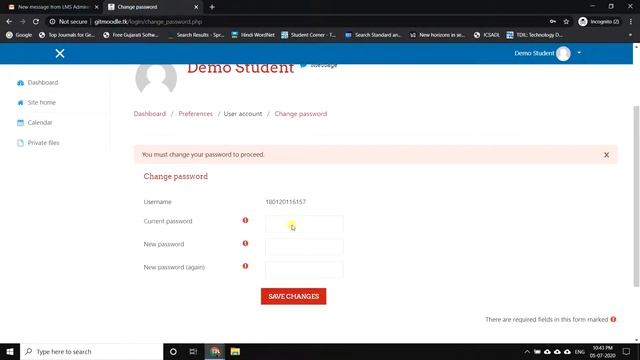This screenshot has height=360, width=640.
Task: Select the Change password browser tab
Action: coord(151,7)
